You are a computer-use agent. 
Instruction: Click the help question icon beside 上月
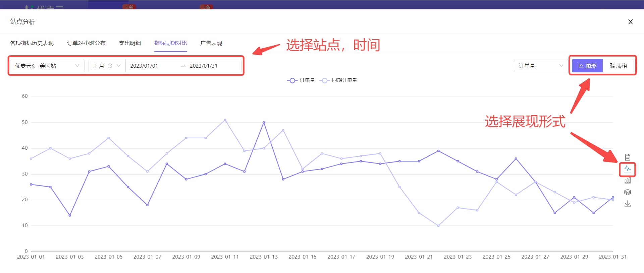click(110, 66)
